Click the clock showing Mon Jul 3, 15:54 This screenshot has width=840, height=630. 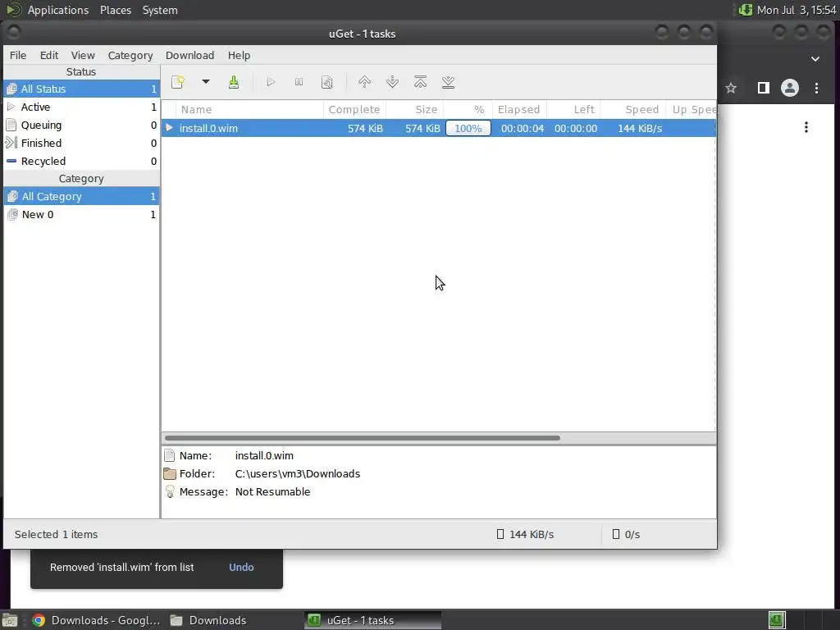797,10
